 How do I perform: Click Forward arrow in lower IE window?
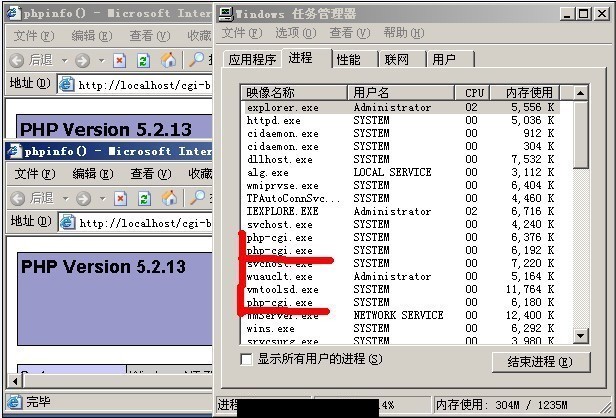tap(83, 198)
